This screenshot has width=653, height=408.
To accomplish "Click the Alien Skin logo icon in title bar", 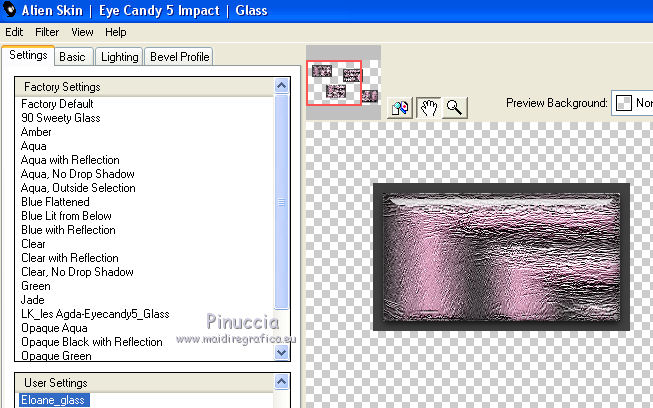I will (x=9, y=10).
